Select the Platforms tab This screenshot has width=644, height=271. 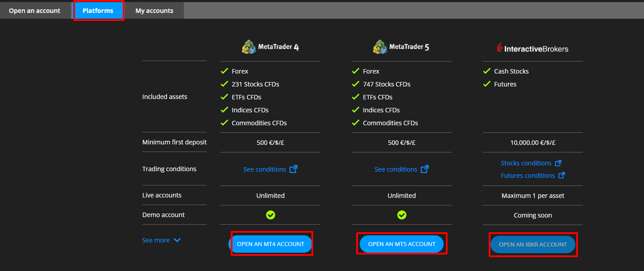pyautogui.click(x=98, y=11)
